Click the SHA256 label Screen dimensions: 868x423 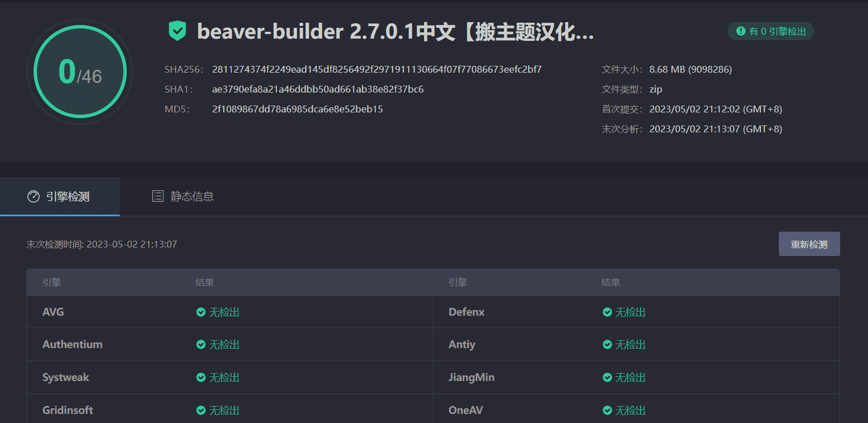click(x=184, y=69)
